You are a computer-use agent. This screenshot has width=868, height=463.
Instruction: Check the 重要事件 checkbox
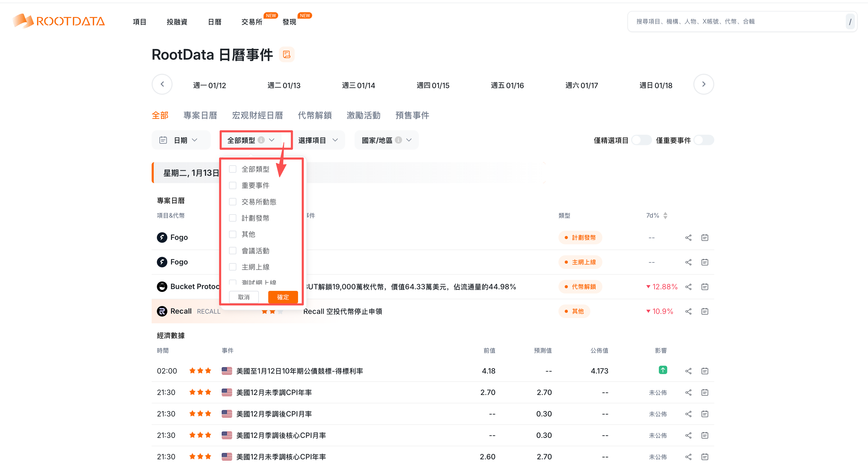pyautogui.click(x=232, y=185)
